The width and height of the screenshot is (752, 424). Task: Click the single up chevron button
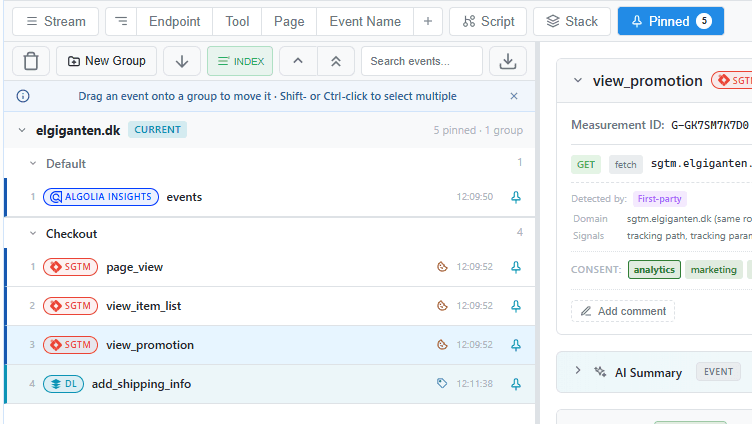tap(298, 61)
